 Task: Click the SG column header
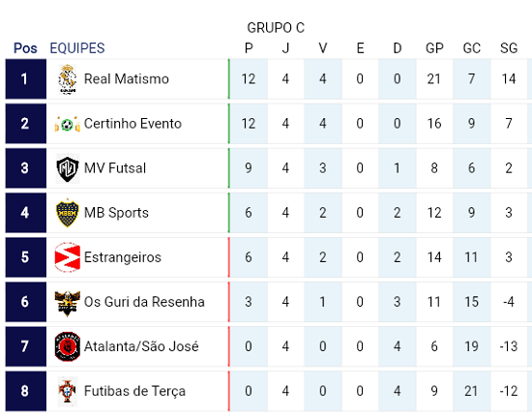pos(509,48)
